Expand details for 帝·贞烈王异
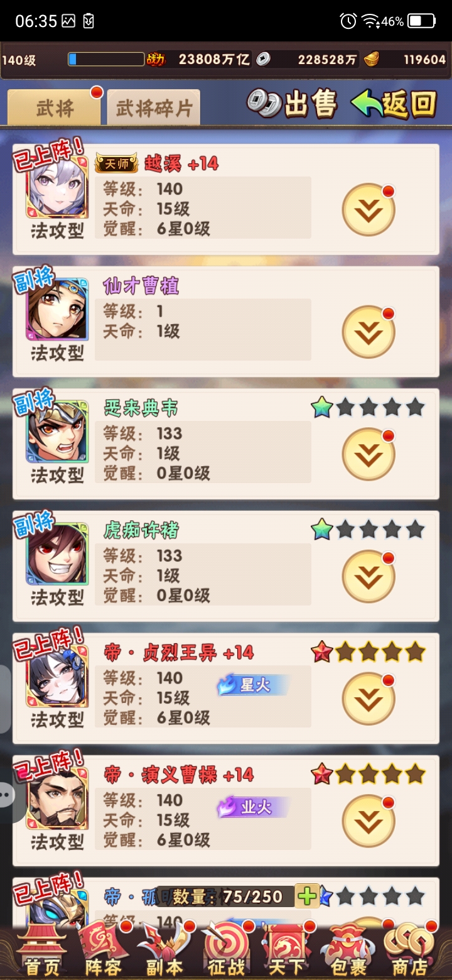The width and height of the screenshot is (452, 980). point(369,699)
